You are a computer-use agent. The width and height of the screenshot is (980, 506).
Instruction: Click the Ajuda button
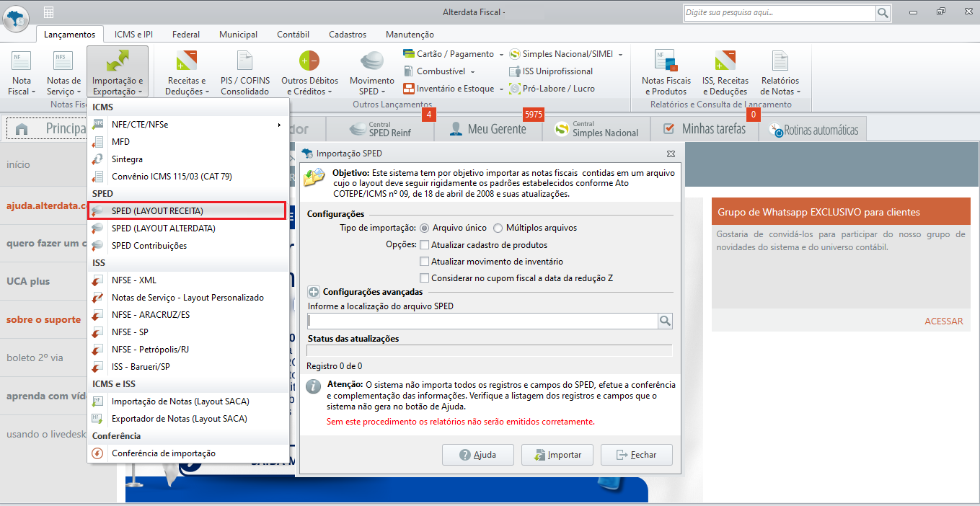point(478,455)
